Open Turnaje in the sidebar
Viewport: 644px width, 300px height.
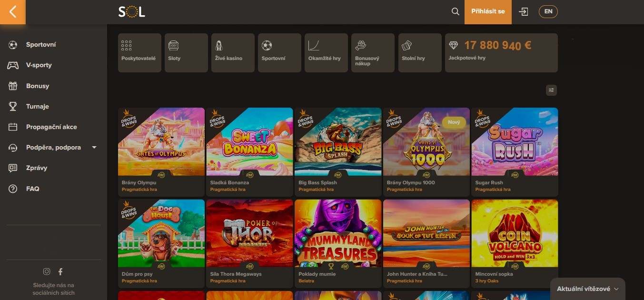pos(38,107)
